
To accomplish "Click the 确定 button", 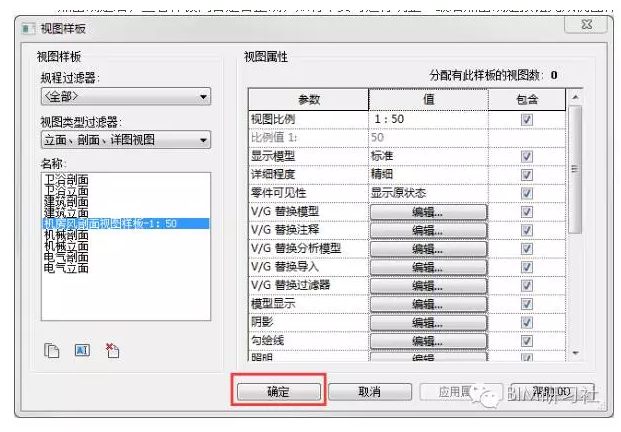I will pos(277,391).
